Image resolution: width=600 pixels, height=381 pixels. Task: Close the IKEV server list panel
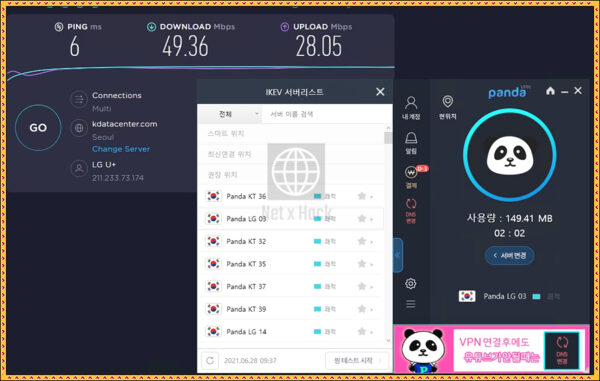click(380, 92)
